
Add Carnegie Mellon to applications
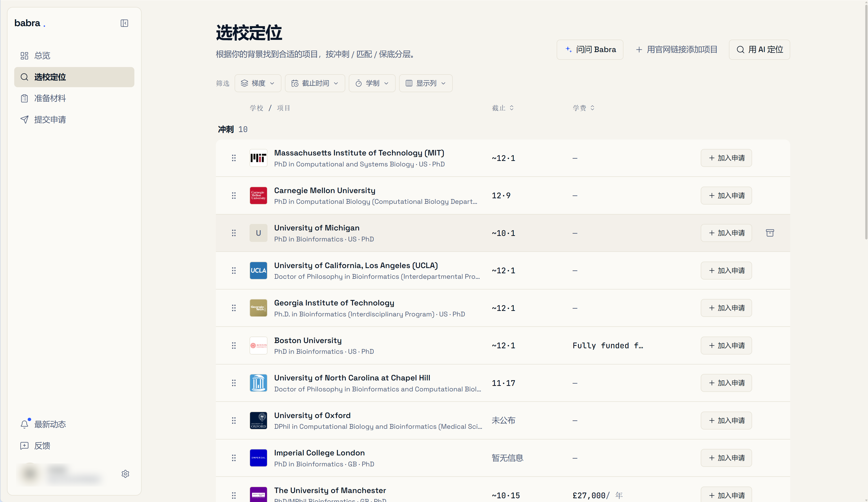tap(726, 196)
